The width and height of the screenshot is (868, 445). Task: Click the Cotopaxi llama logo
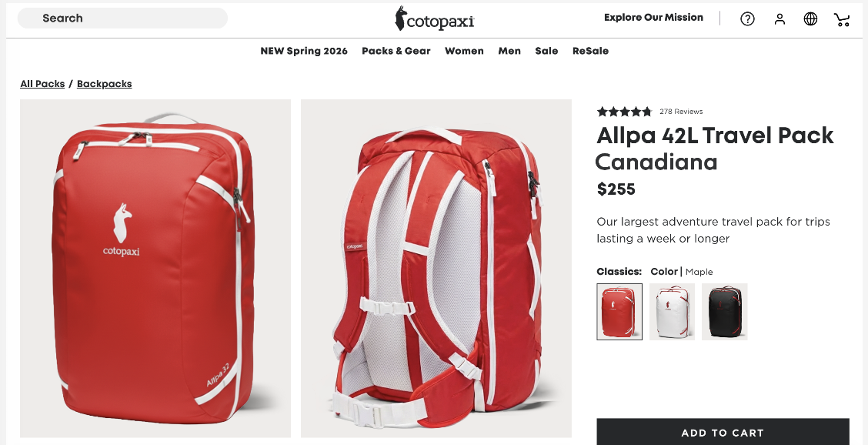pos(435,18)
